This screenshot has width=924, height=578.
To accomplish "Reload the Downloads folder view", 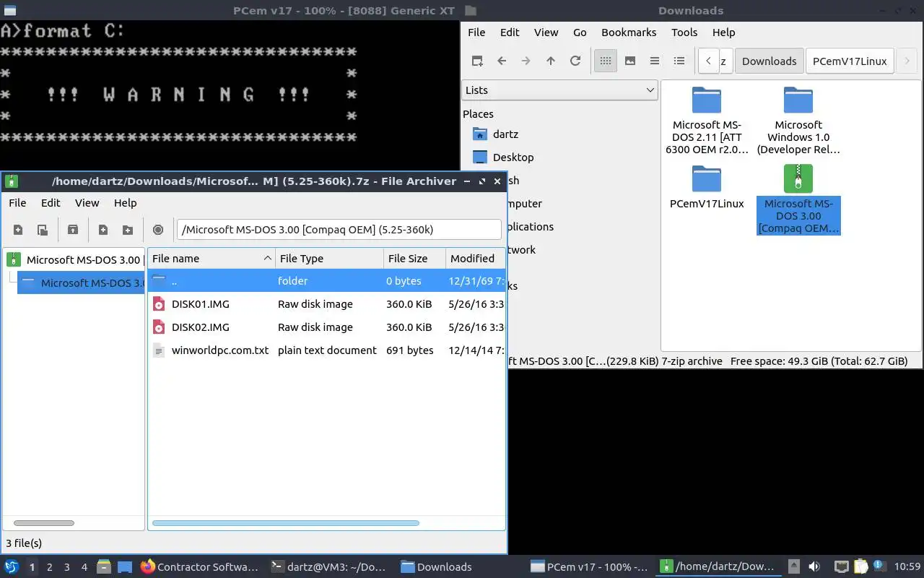I will (575, 61).
